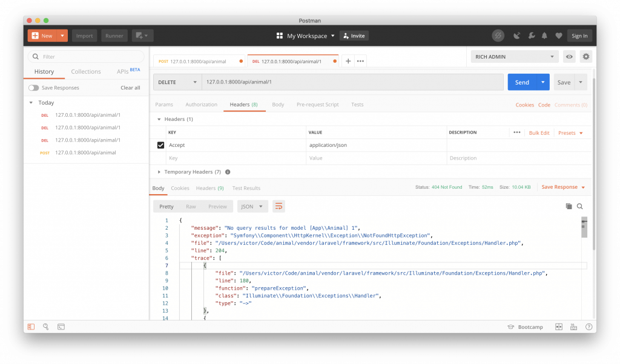Click Temporary Headers info icon
This screenshot has height=364, width=620.
click(228, 172)
